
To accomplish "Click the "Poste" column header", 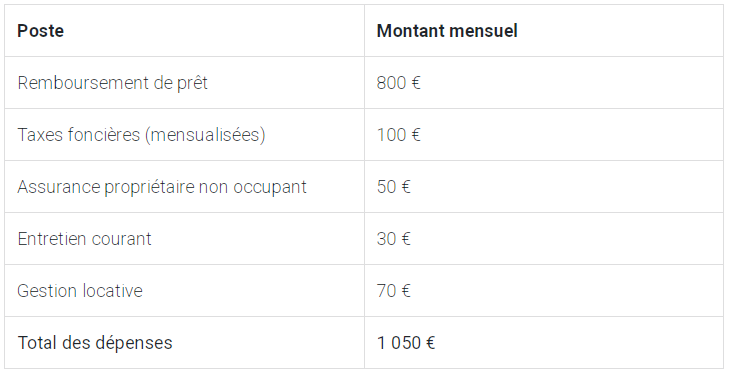I will pos(185,31).
